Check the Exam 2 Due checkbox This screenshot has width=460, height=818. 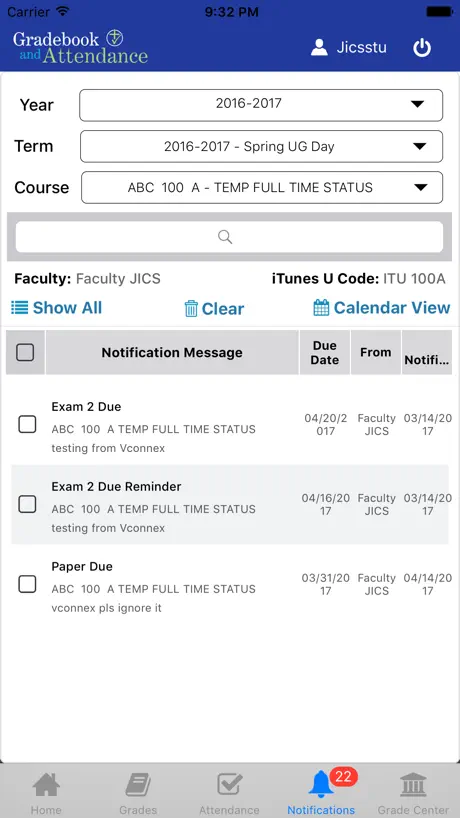27,424
